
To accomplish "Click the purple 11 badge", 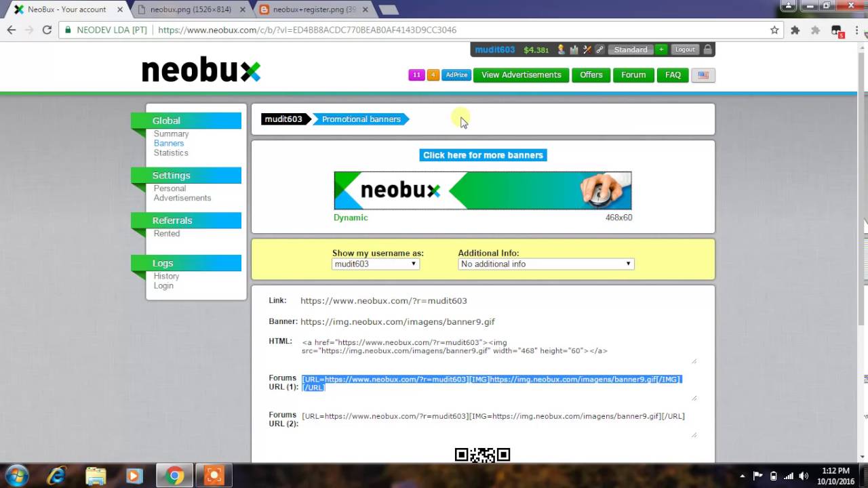I will [x=416, y=75].
